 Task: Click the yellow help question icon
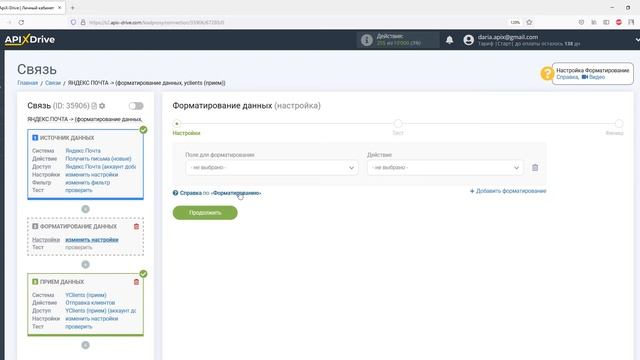click(546, 73)
